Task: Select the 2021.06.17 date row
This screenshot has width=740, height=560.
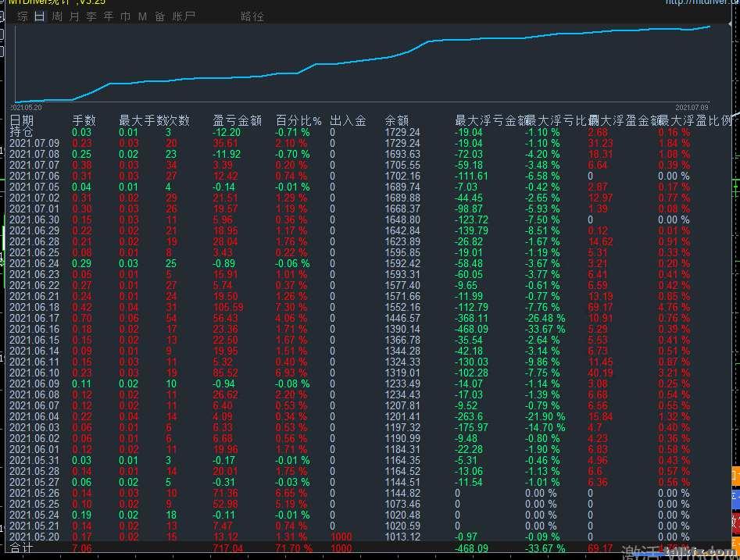Action: coord(34,318)
